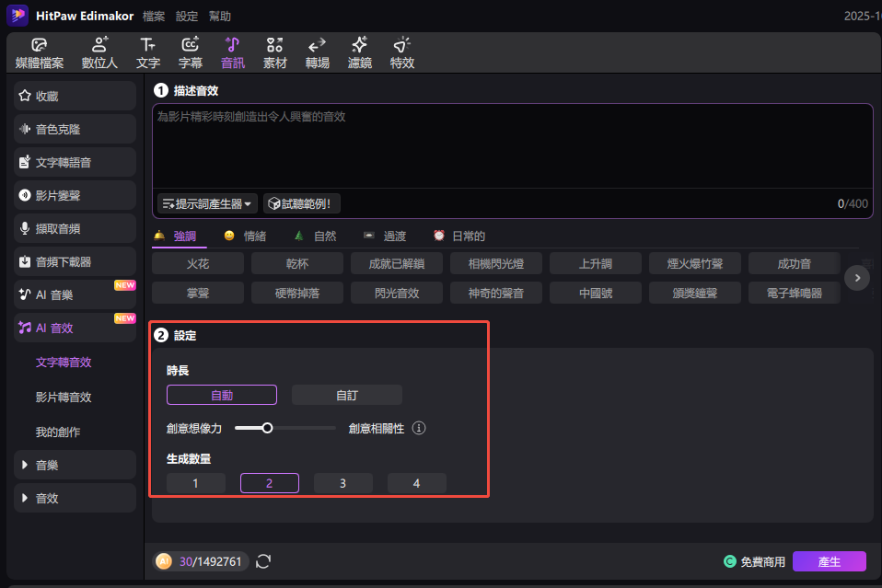
Task: Select 自動 duration option
Action: pyautogui.click(x=222, y=395)
